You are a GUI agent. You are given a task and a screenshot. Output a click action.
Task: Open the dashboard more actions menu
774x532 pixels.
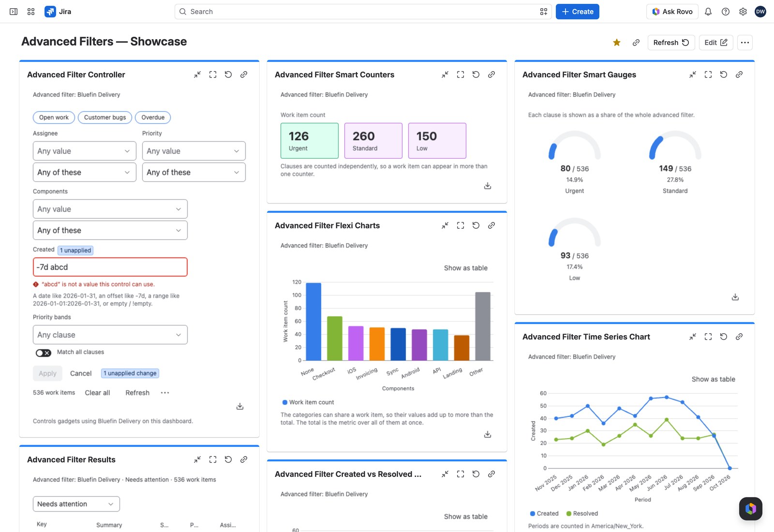click(x=745, y=43)
